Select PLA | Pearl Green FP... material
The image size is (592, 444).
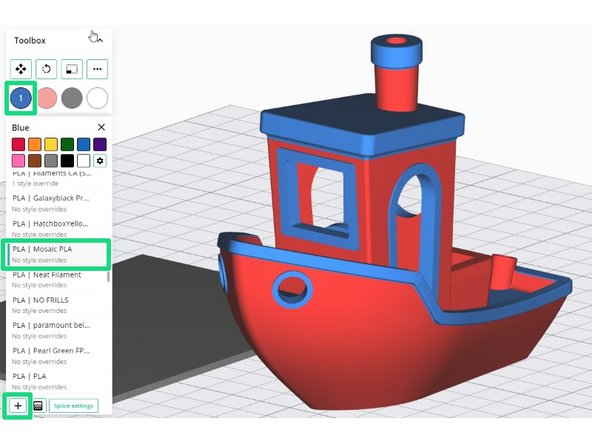pyautogui.click(x=57, y=356)
